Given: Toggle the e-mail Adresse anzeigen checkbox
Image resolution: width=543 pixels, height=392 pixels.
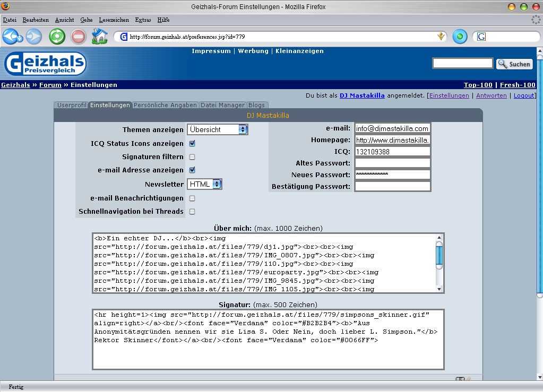Looking at the screenshot, I should [x=192, y=170].
